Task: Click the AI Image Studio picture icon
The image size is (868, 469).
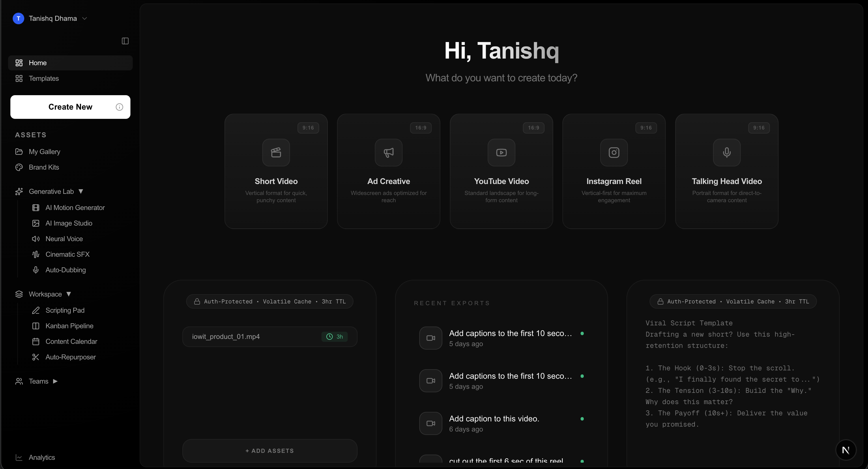Action: pos(36,223)
